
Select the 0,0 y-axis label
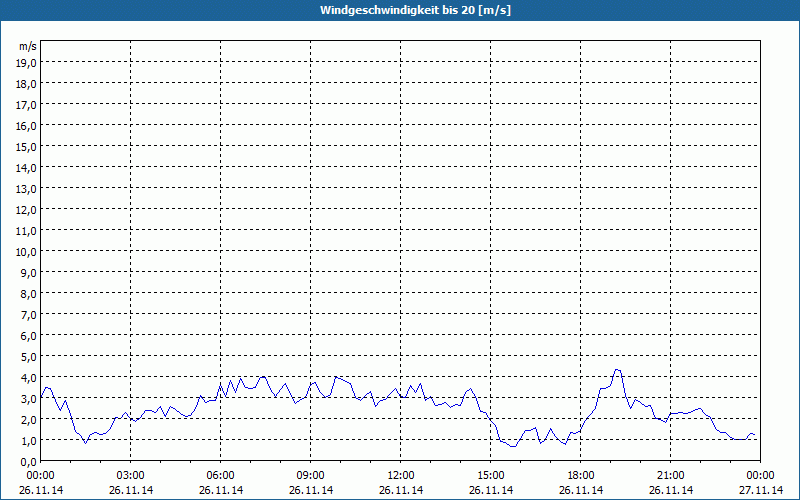[x=28, y=462]
